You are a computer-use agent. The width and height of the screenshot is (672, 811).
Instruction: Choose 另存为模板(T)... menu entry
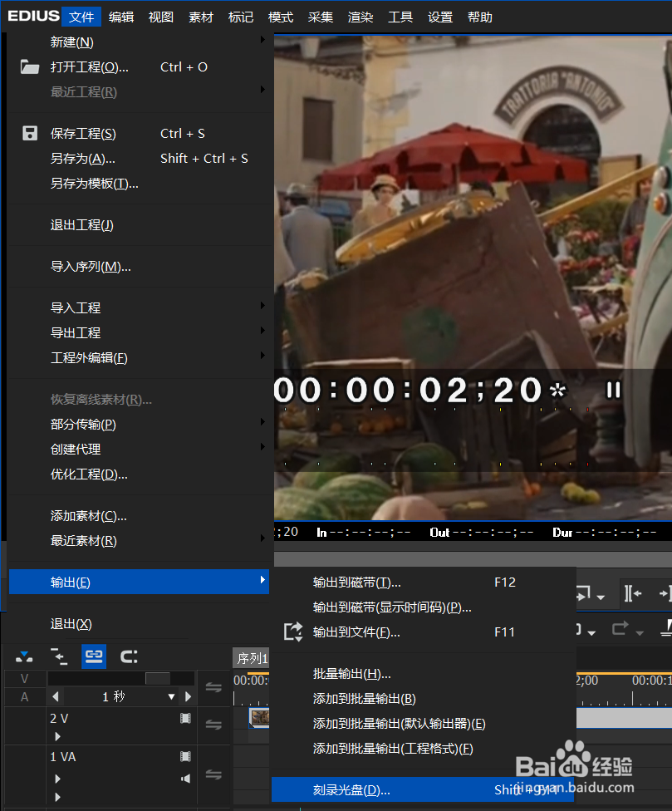139,183
